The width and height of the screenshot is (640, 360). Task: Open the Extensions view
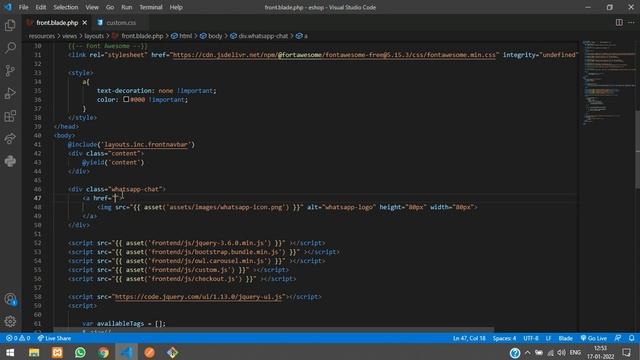coord(10,116)
